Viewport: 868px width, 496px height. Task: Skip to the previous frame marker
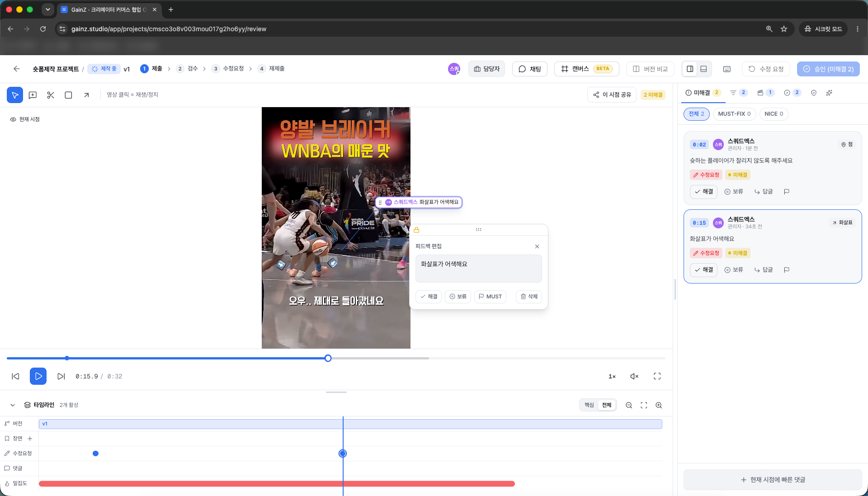[16, 376]
